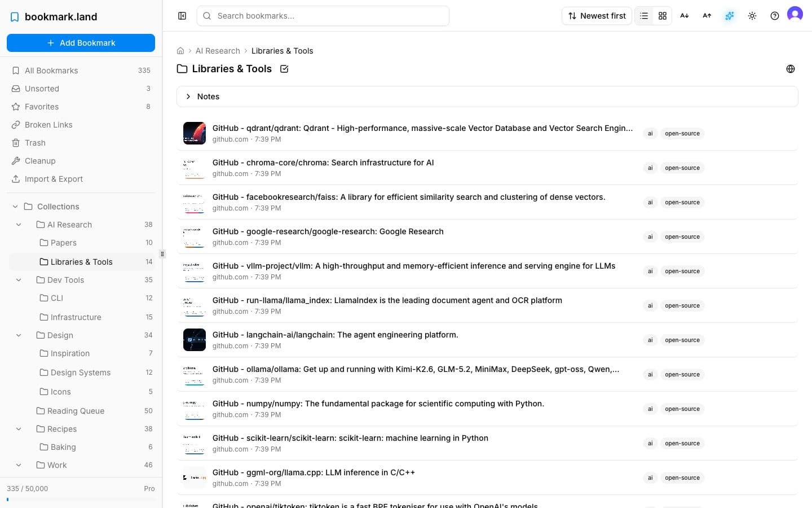
Task: Collapse the Recipes folder chevron
Action: click(x=19, y=429)
